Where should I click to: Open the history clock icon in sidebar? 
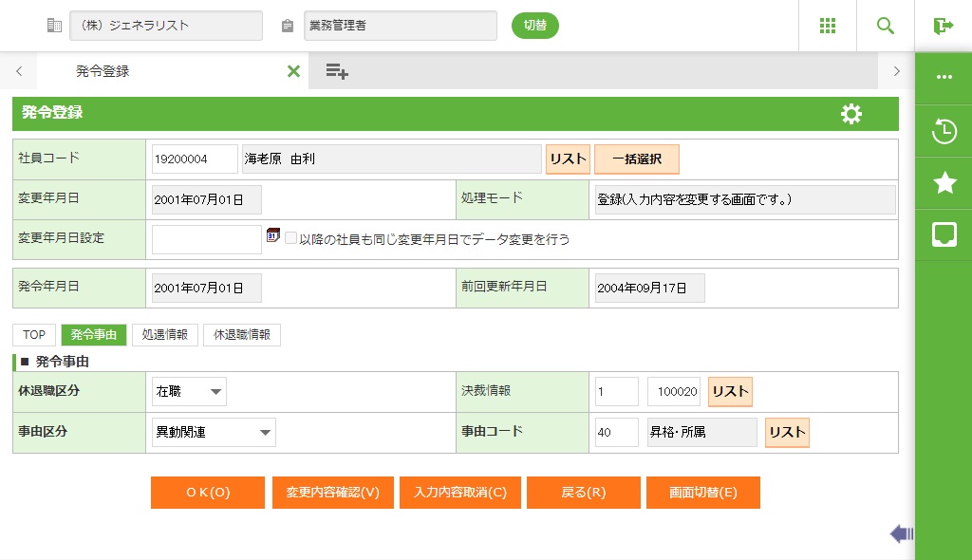(x=944, y=131)
